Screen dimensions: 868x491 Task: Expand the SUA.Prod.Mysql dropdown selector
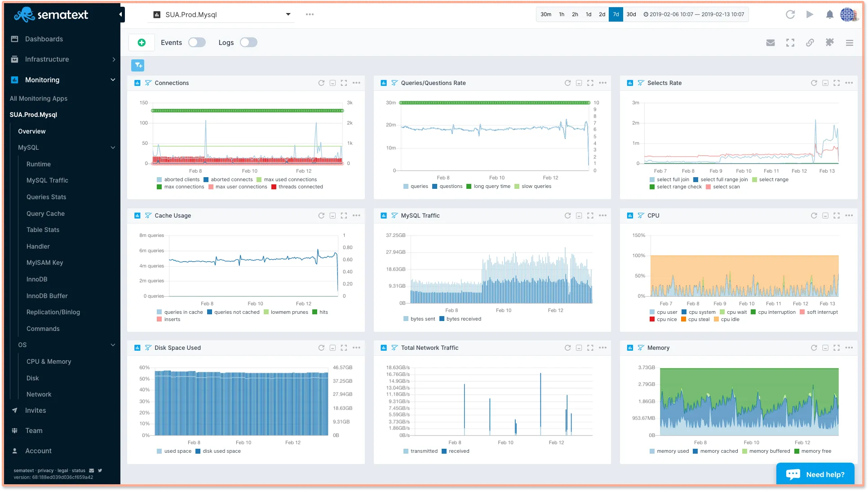287,14
